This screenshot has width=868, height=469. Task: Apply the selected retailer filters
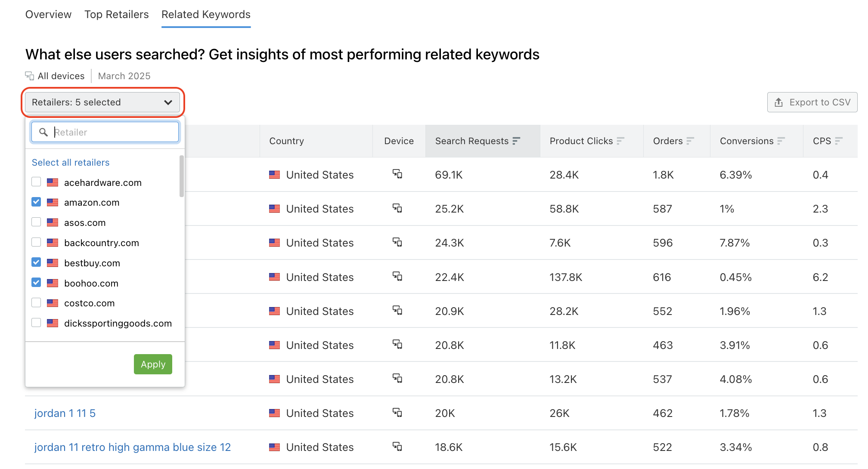pyautogui.click(x=152, y=364)
